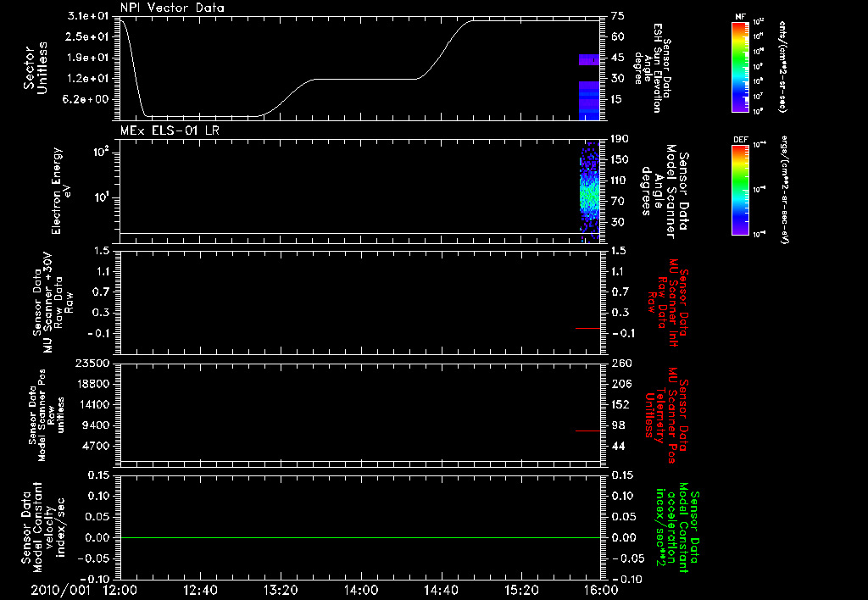
Task: Click the 260 telemetry axis value
Action: [x=620, y=363]
